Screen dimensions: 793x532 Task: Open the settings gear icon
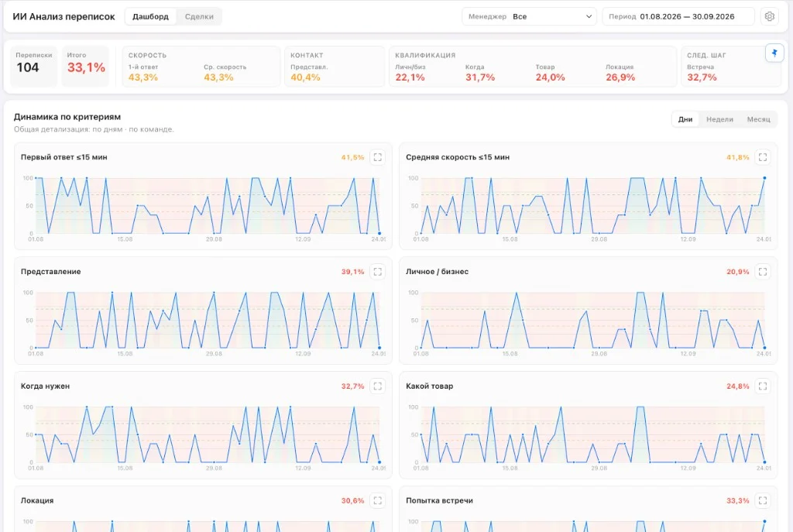point(769,16)
